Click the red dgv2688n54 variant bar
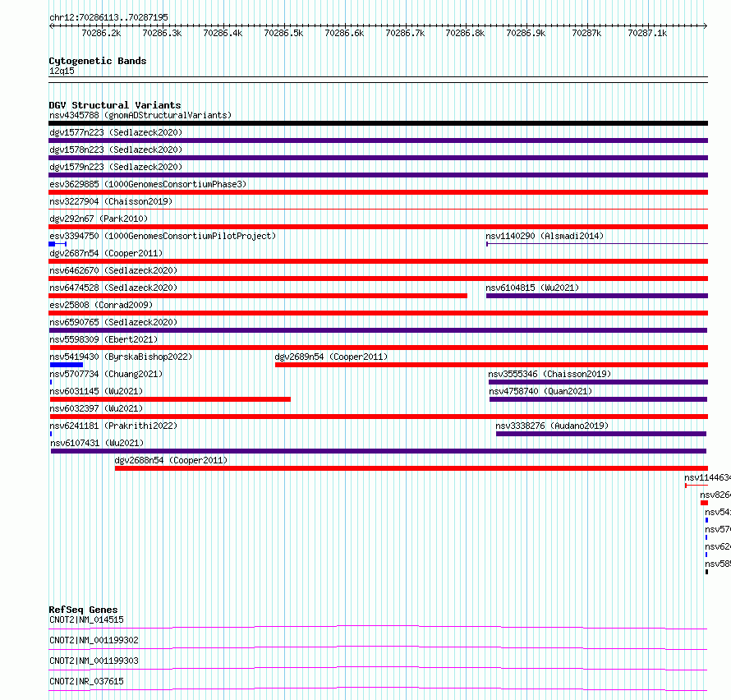 411,468
